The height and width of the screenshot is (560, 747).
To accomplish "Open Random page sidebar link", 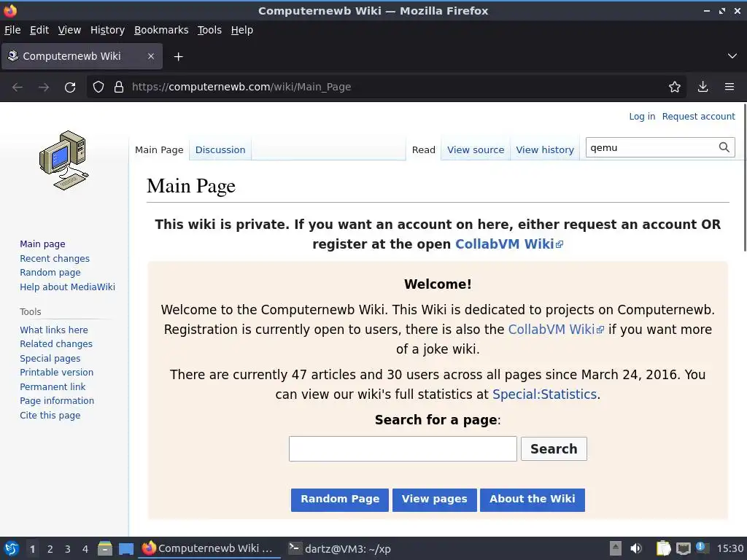I will click(x=50, y=273).
